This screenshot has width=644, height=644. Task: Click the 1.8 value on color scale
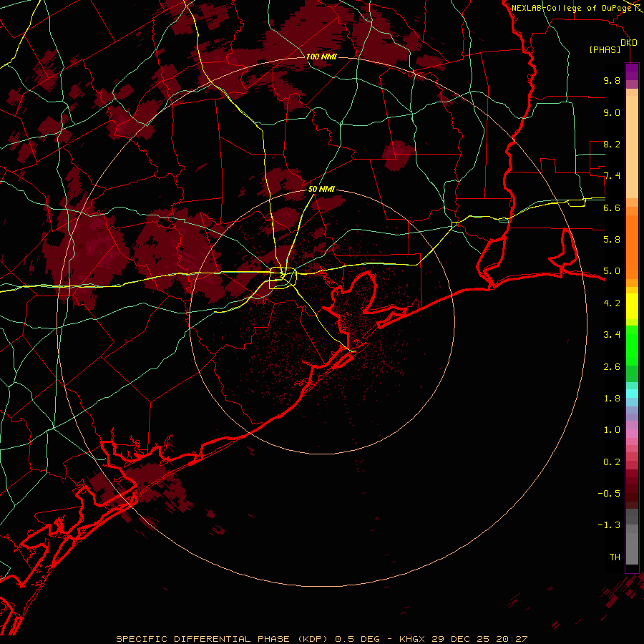point(612,398)
